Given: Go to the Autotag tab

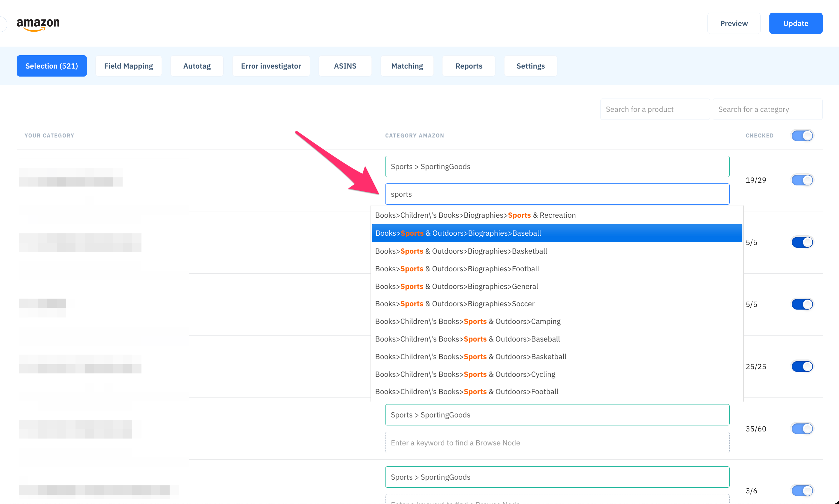Looking at the screenshot, I should point(197,66).
